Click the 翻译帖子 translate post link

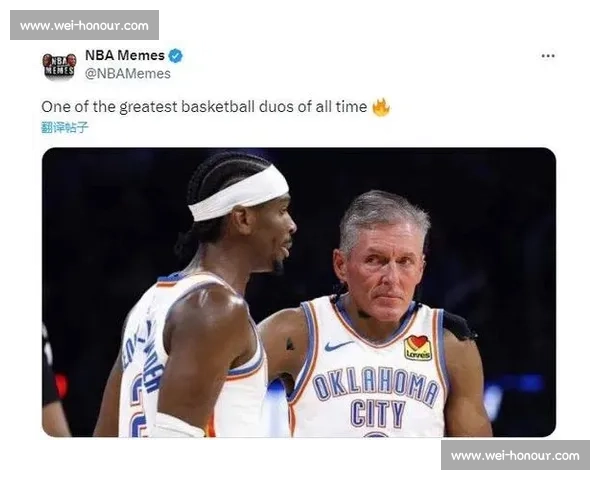click(64, 127)
